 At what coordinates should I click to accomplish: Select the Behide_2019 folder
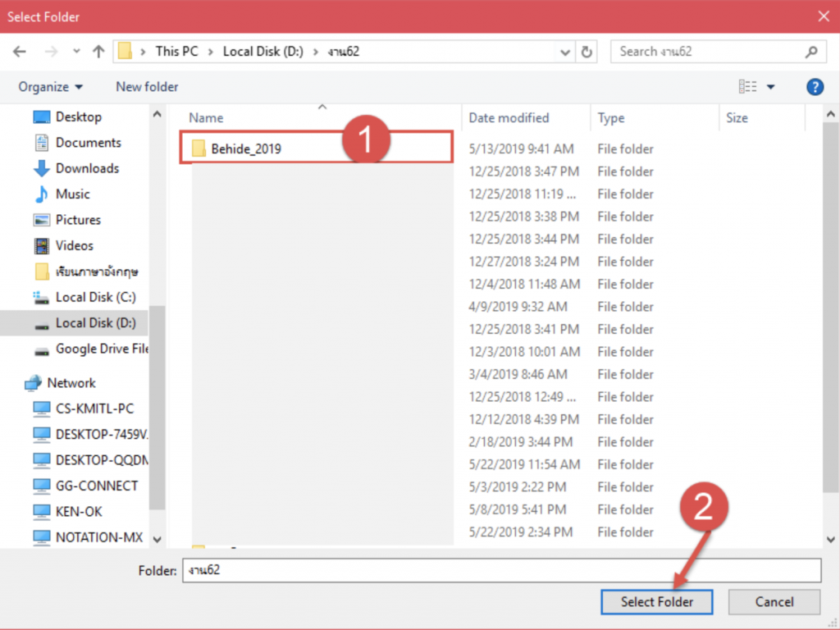tap(246, 148)
